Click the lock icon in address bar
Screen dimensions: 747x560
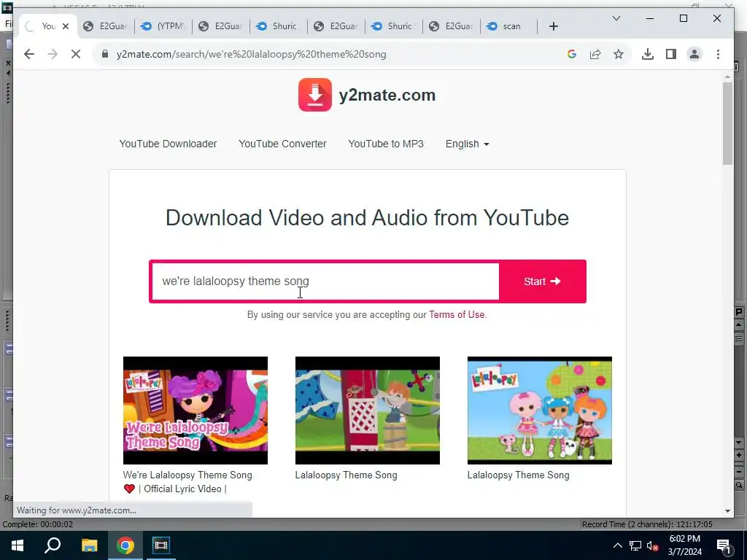tap(105, 54)
